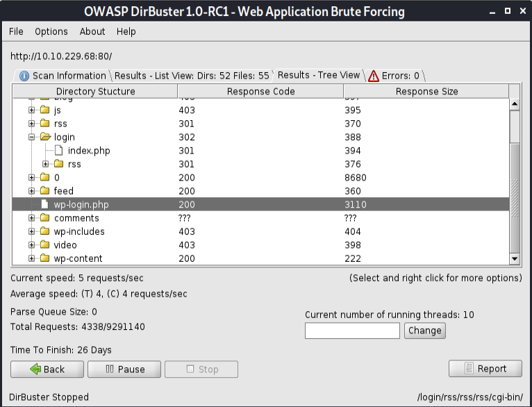Click the tree view scrollbar down arrow
This screenshot has width=532, height=407.
point(515,259)
